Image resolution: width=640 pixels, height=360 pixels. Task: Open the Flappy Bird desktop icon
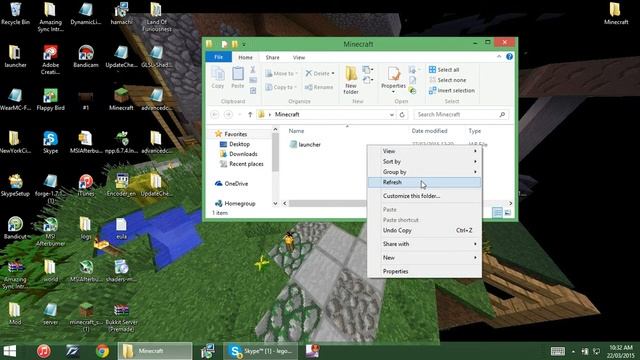pyautogui.click(x=50, y=100)
